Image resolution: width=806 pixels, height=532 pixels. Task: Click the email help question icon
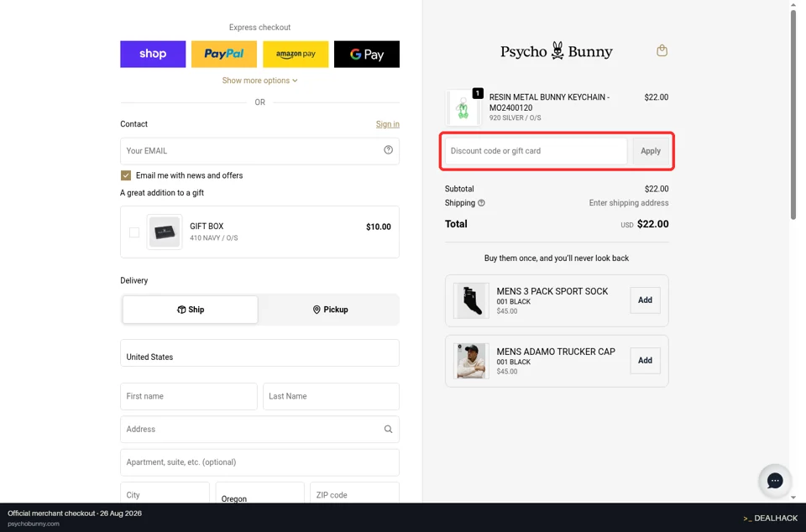pos(388,150)
